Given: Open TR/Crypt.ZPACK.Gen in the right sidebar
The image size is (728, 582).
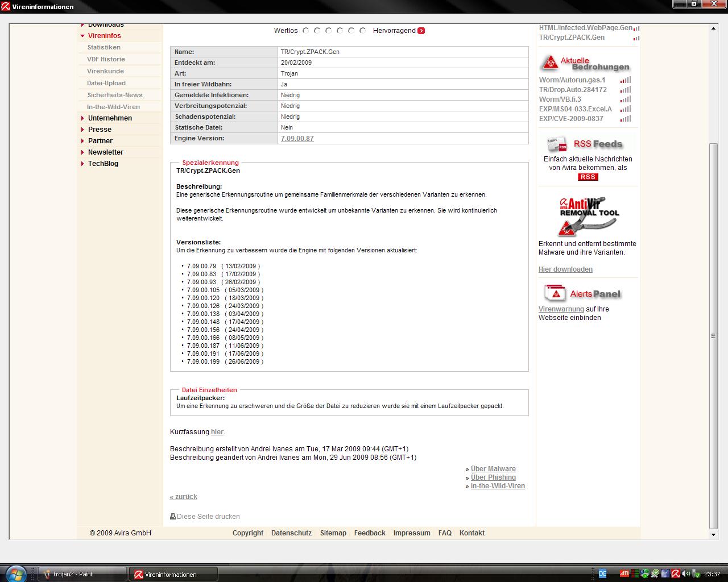Looking at the screenshot, I should point(572,38).
